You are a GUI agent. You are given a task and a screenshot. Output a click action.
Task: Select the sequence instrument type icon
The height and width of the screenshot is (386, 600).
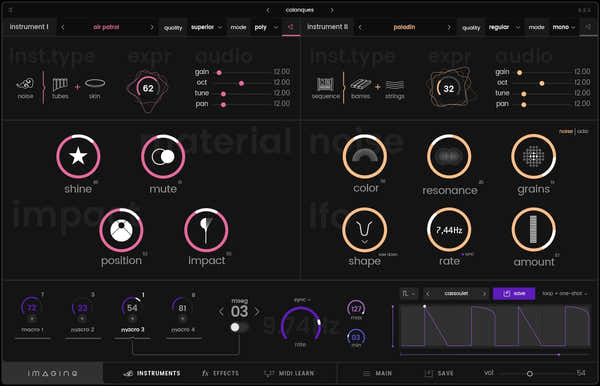tap(325, 84)
